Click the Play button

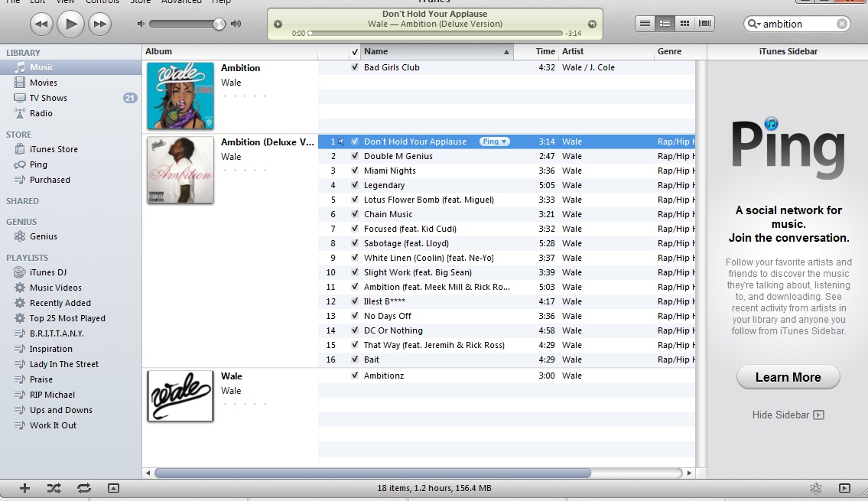[x=71, y=24]
